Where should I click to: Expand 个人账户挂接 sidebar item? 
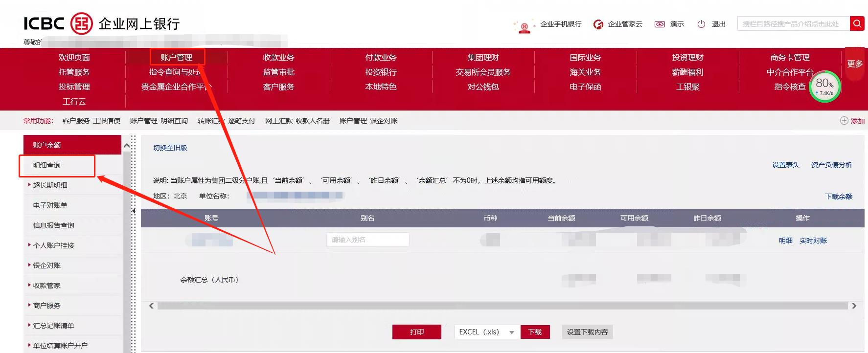[51, 245]
